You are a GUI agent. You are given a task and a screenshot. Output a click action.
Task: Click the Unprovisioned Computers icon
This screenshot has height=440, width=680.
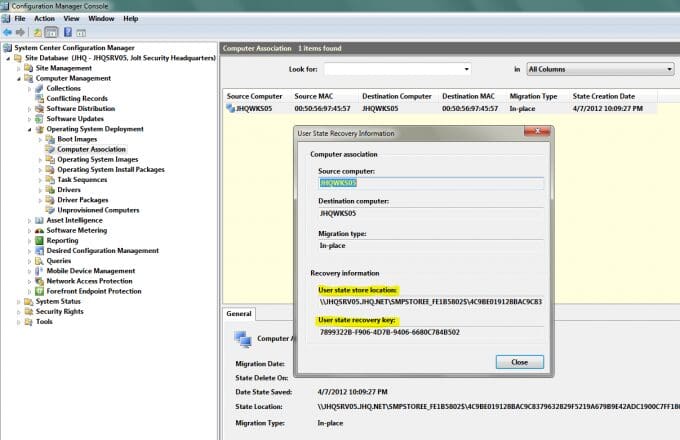pyautogui.click(x=50, y=210)
